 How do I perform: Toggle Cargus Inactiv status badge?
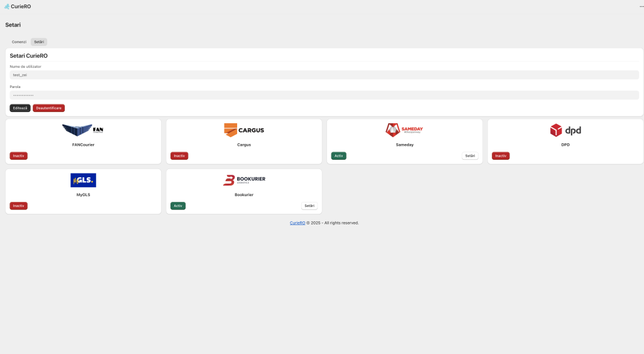tap(179, 156)
